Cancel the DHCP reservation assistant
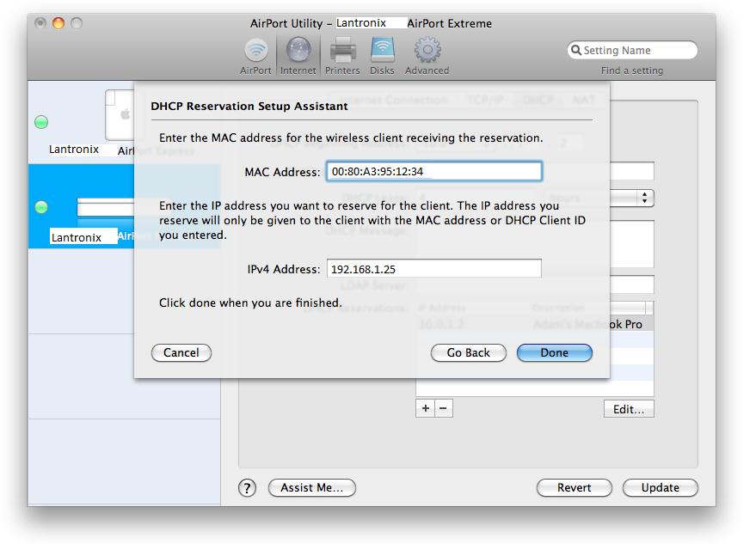The width and height of the screenshot is (756, 544). (181, 352)
